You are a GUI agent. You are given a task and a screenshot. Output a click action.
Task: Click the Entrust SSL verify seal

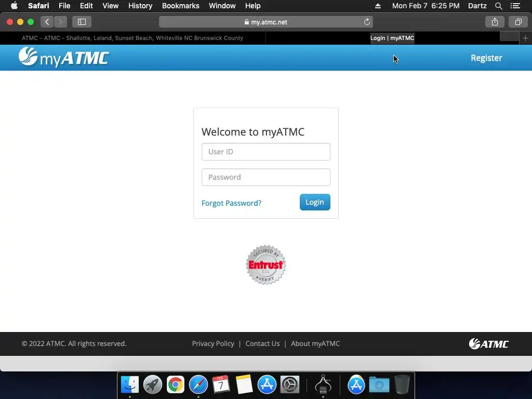coord(266,264)
